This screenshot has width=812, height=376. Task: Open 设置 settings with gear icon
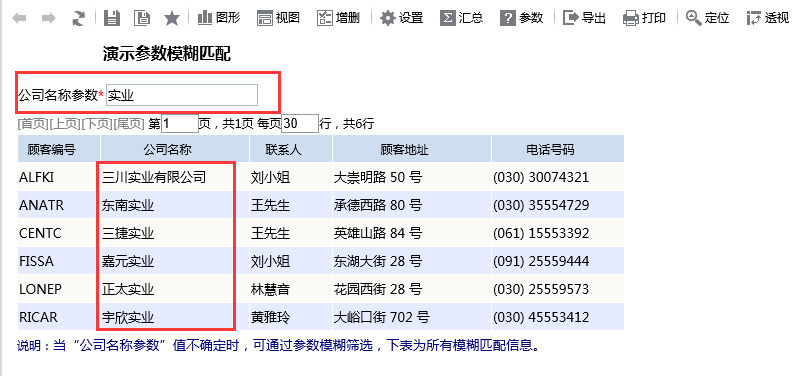[401, 18]
